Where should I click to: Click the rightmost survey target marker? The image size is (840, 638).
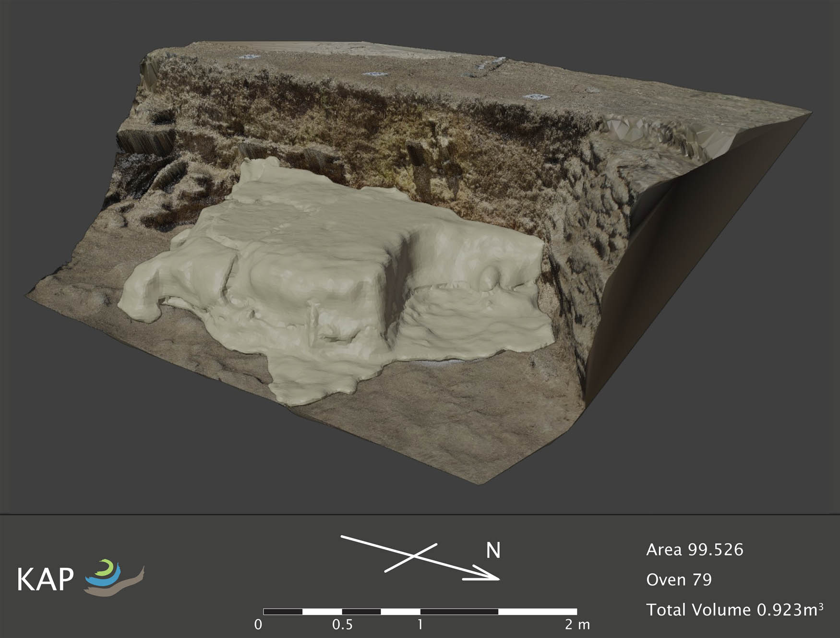click(x=536, y=96)
